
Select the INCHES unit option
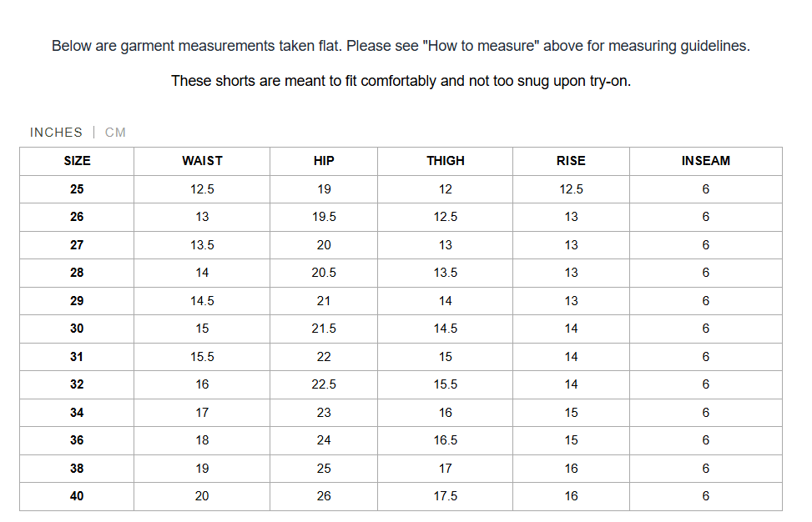tap(56, 133)
